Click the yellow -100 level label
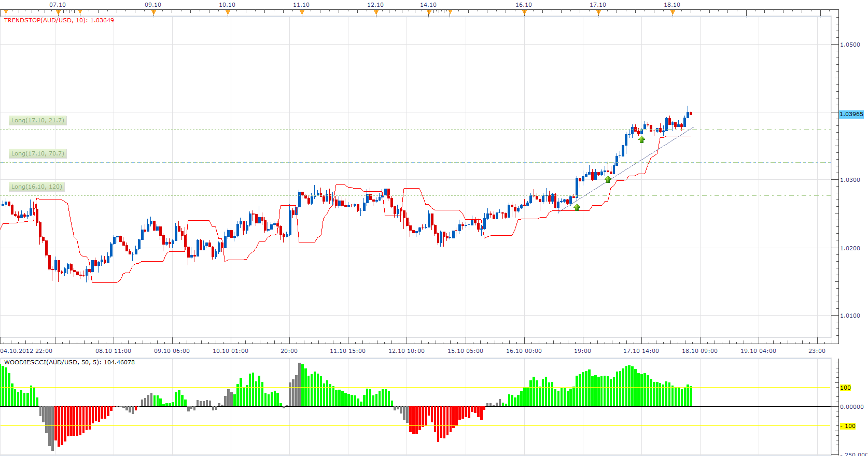The height and width of the screenshot is (456, 868). tap(848, 426)
